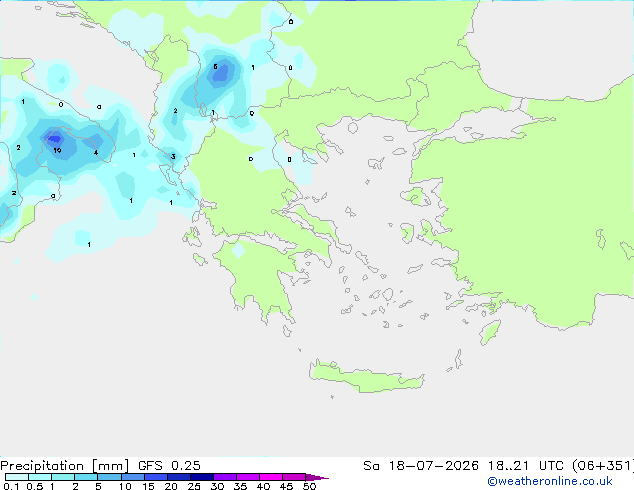634x490 pixels.
Task: Click the 'Sa 18-07-2026 18..21 UTC' timestamp
Action: tap(463, 466)
